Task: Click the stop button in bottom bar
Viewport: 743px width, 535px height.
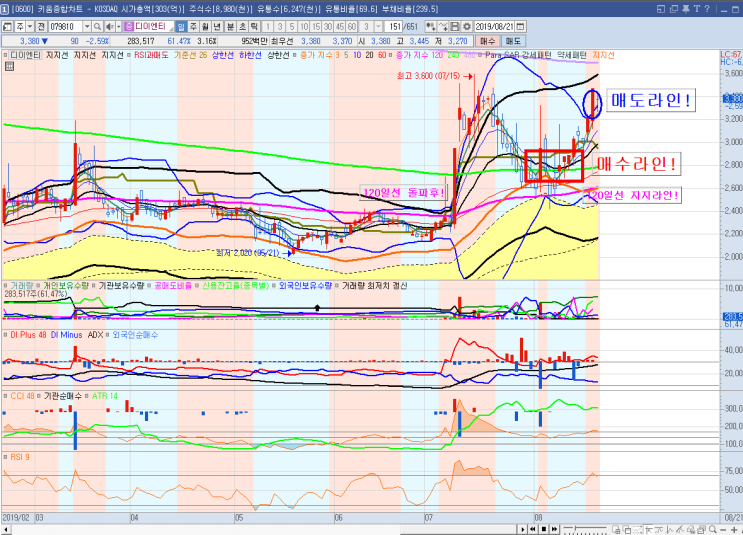Action: [x=544, y=529]
